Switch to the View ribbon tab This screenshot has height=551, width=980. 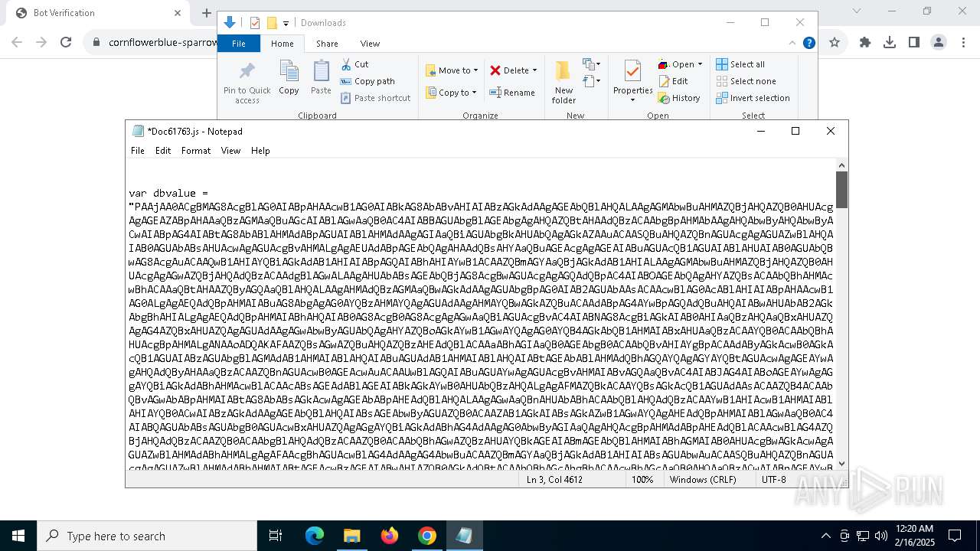(370, 44)
